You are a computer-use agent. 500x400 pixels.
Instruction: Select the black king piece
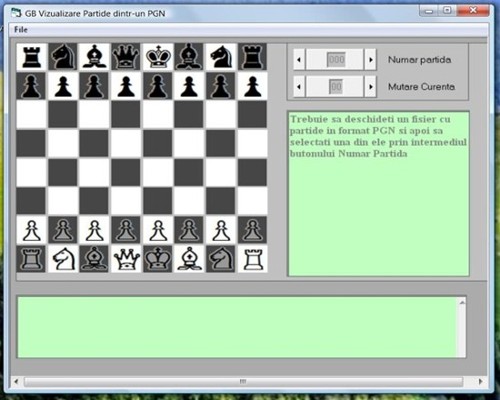coord(158,57)
